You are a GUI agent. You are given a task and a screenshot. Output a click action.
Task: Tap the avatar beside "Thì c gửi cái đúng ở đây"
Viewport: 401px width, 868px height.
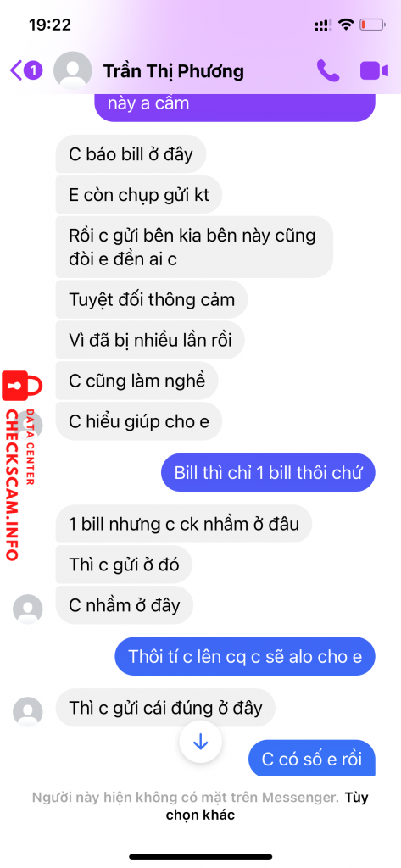click(28, 712)
